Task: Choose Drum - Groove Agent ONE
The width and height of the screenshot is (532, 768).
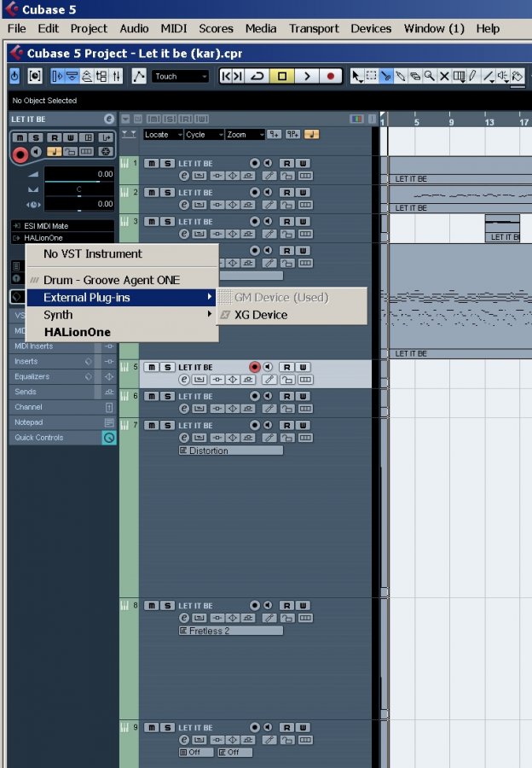Action: click(x=122, y=280)
